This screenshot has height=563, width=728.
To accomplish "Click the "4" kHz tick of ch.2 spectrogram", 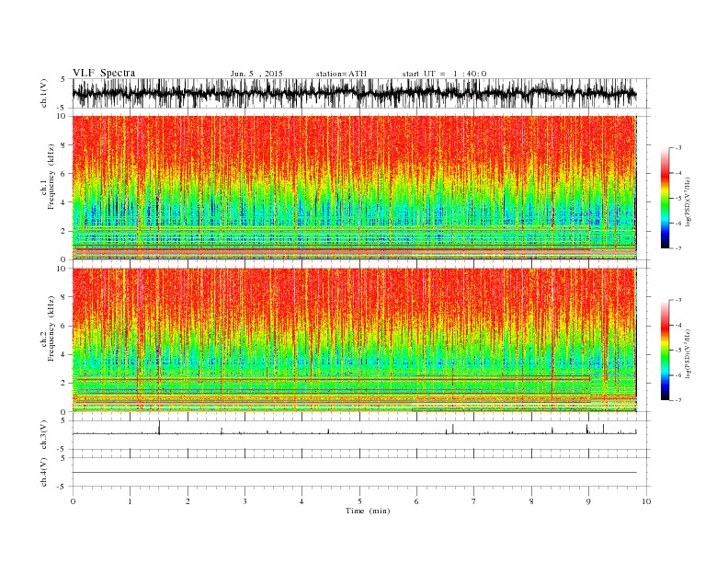I will coord(64,355).
